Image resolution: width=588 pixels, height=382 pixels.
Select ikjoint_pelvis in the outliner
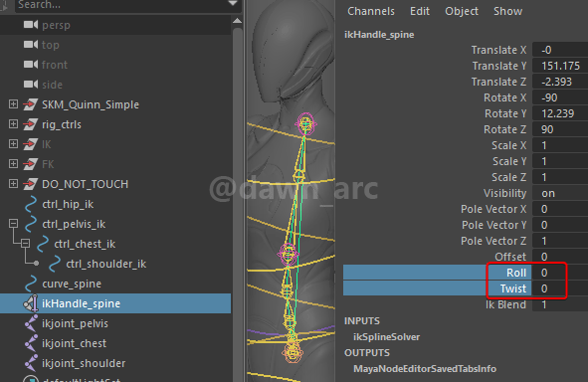[75, 323]
